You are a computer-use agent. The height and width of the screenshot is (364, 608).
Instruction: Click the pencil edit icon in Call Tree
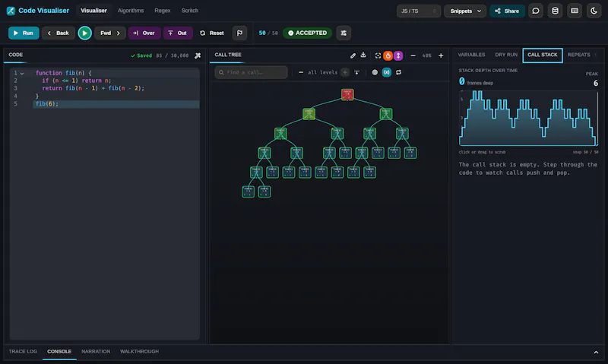tap(353, 55)
